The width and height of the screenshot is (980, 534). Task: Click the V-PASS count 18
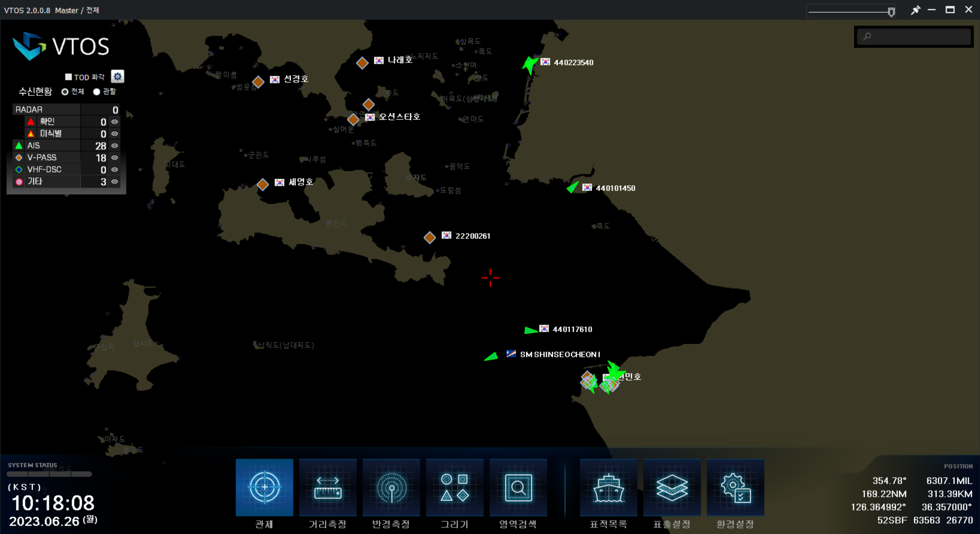point(101,158)
